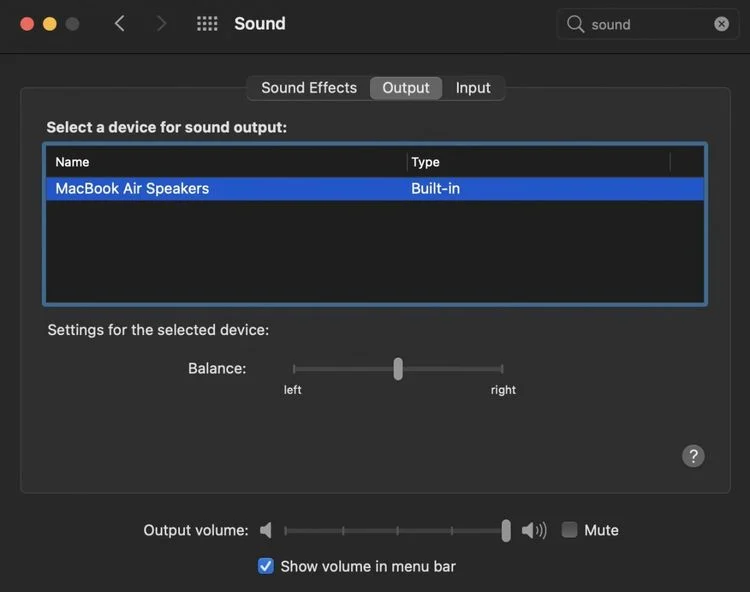Click the forward navigation arrow
The image size is (750, 592).
point(162,23)
